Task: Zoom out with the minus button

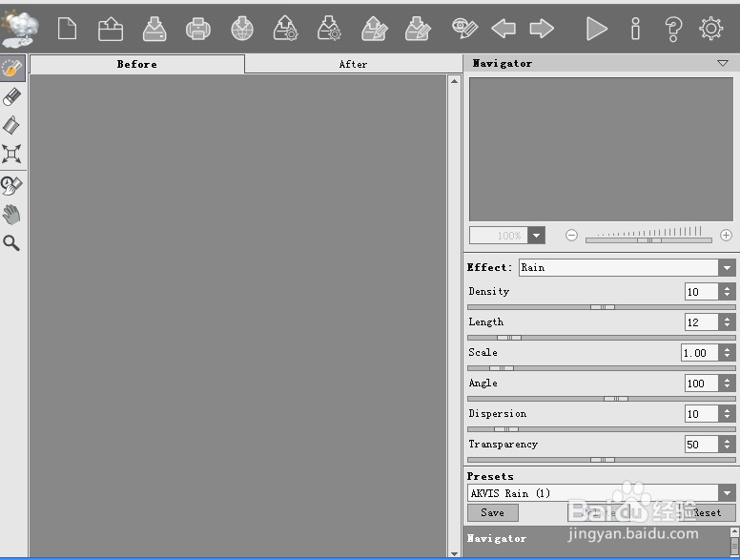Action: pos(571,235)
